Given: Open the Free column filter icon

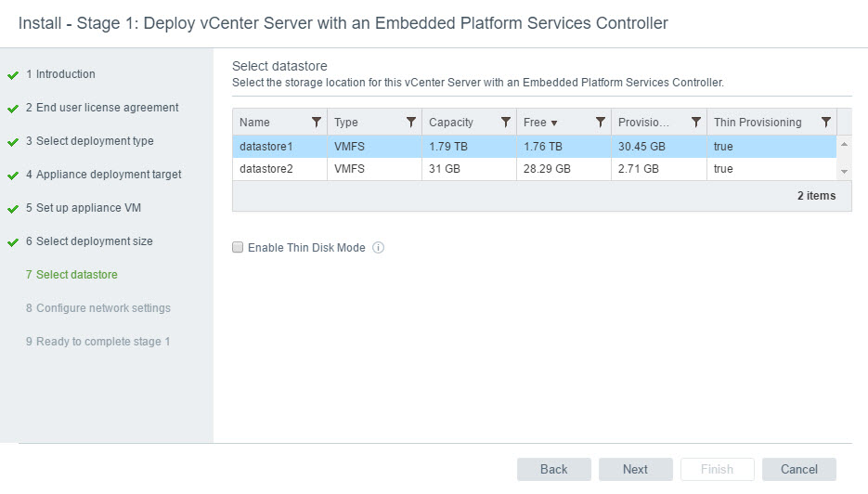Looking at the screenshot, I should (601, 123).
